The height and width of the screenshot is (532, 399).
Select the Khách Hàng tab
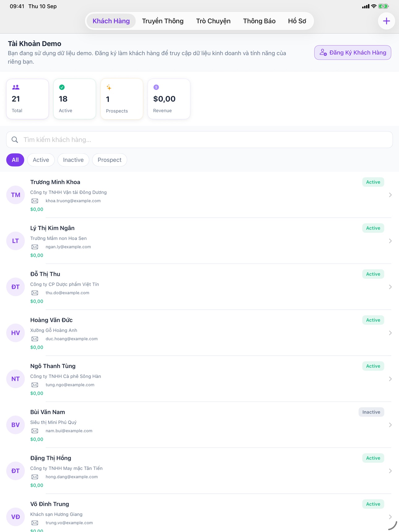coord(111,21)
